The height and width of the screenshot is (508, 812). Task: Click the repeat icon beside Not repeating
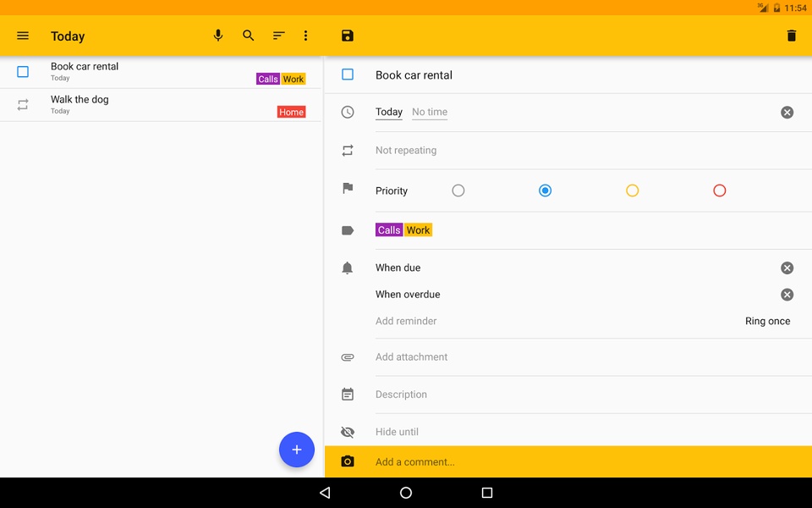[x=348, y=151]
